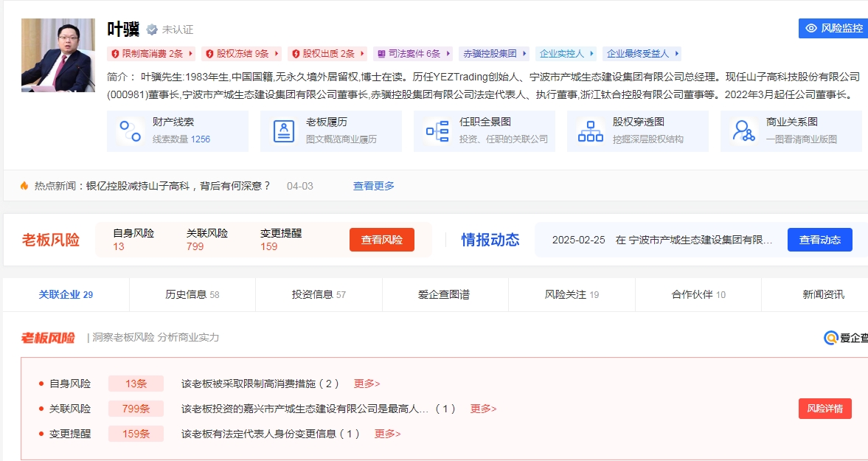Expand the 股权冻结 9条 tag arrow
The image size is (868, 461).
click(277, 54)
